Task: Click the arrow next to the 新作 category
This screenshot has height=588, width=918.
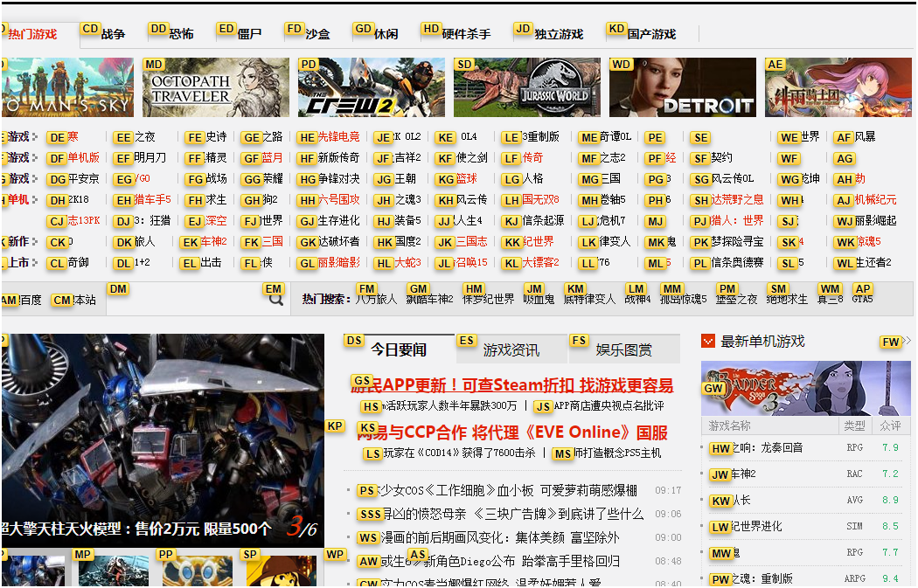Action: pyautogui.click(x=35, y=242)
